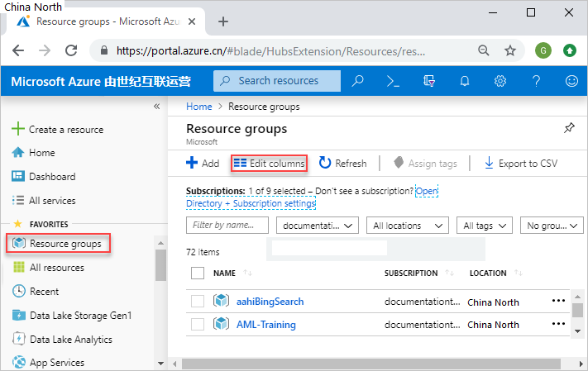The image size is (588, 371).
Task: Click the horizontal scrollbar at bottom
Action: [x=371, y=364]
